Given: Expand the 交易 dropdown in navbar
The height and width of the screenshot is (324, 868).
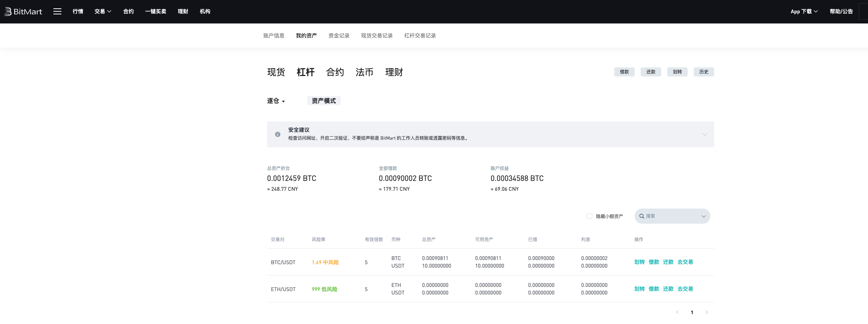Looking at the screenshot, I should pyautogui.click(x=103, y=11).
